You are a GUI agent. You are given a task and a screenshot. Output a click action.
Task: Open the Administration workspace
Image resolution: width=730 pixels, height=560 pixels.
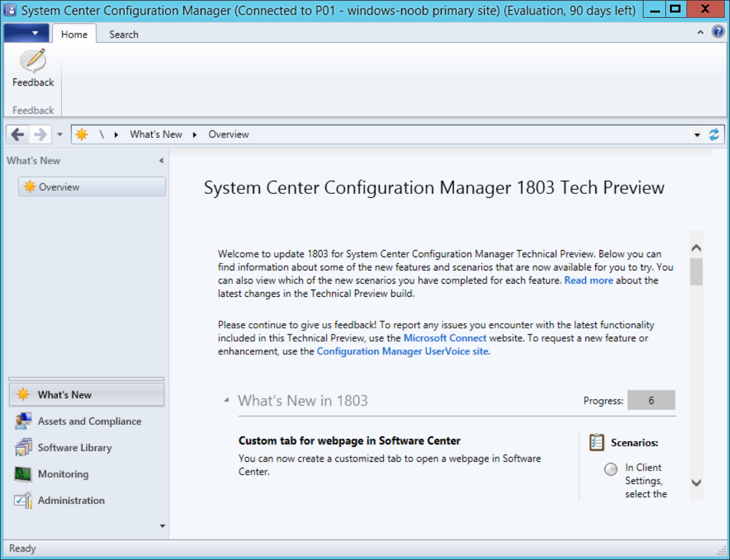86,501
